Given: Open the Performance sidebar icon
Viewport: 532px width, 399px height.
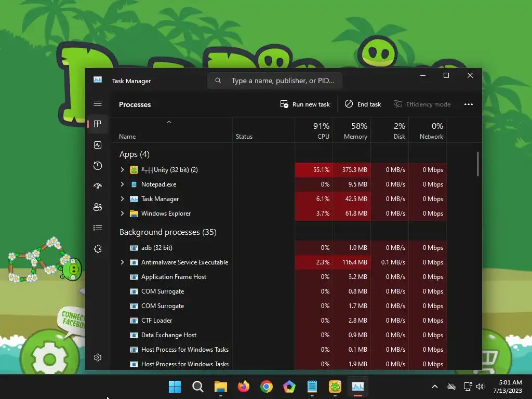Looking at the screenshot, I should (x=98, y=145).
